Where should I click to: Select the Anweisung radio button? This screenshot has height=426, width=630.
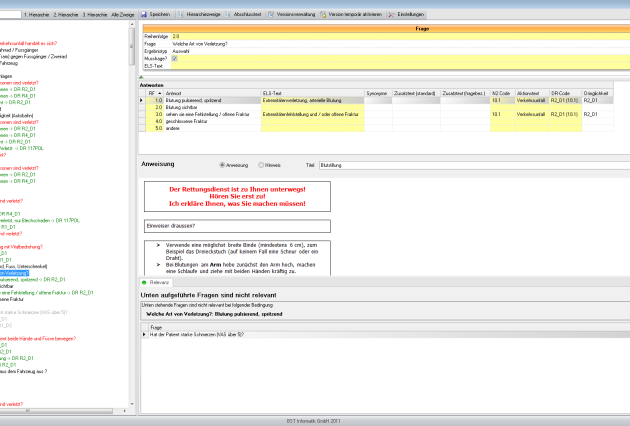(x=222, y=165)
